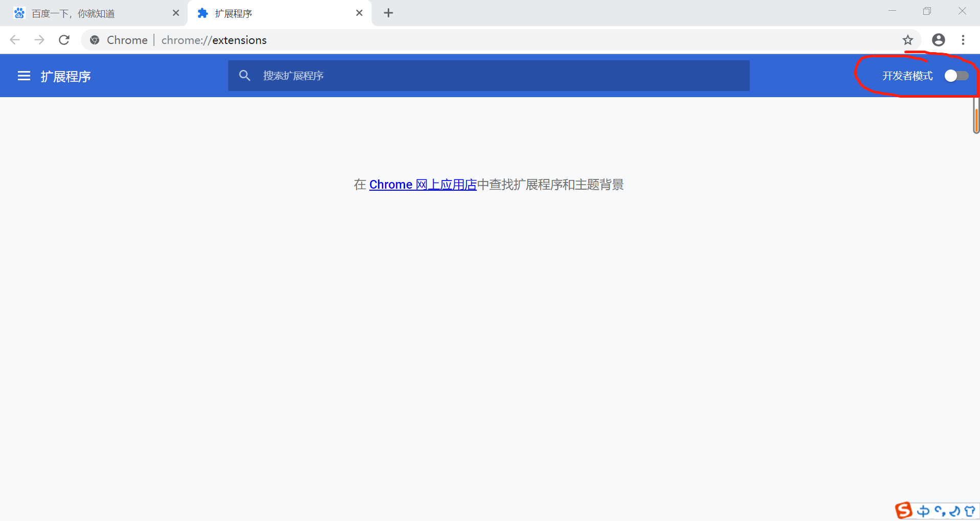Open the Chrome 网上应用店 link
The width and height of the screenshot is (980, 521).
(x=422, y=184)
